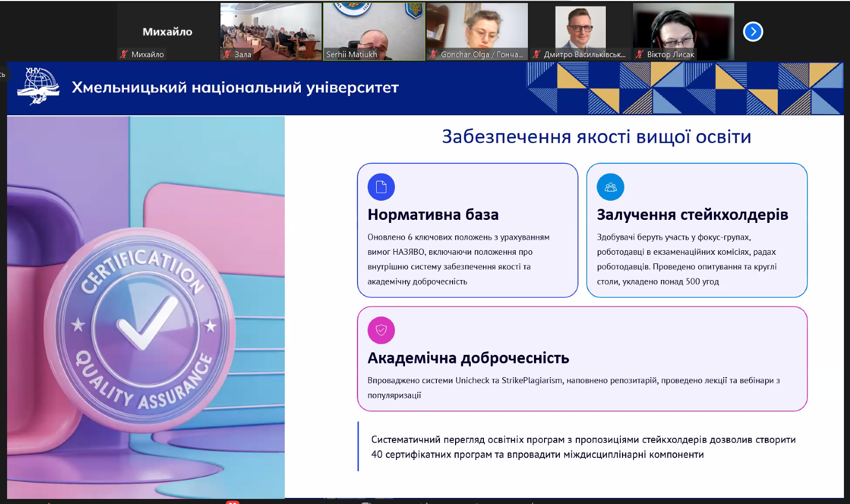
Task: Click the Нормативна база card heading
Action: pos(433,215)
